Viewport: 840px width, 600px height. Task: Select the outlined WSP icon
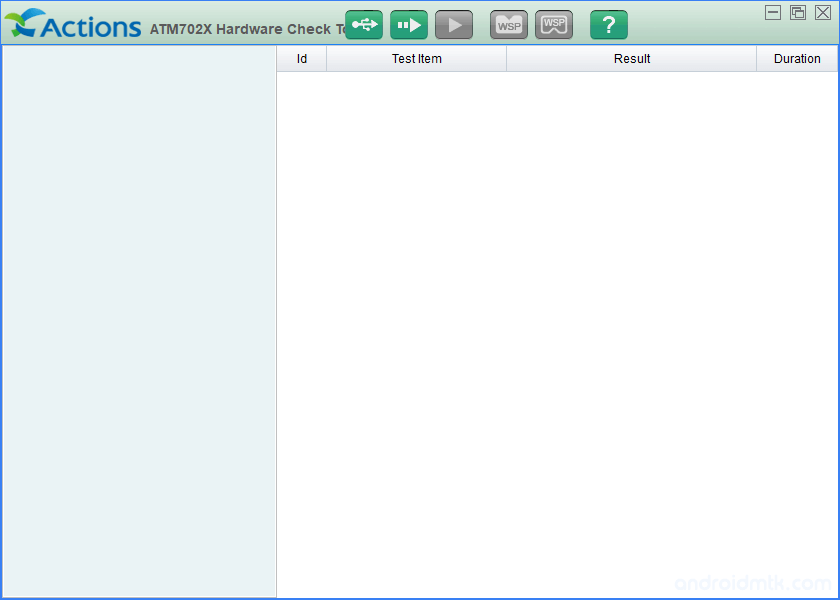point(554,24)
